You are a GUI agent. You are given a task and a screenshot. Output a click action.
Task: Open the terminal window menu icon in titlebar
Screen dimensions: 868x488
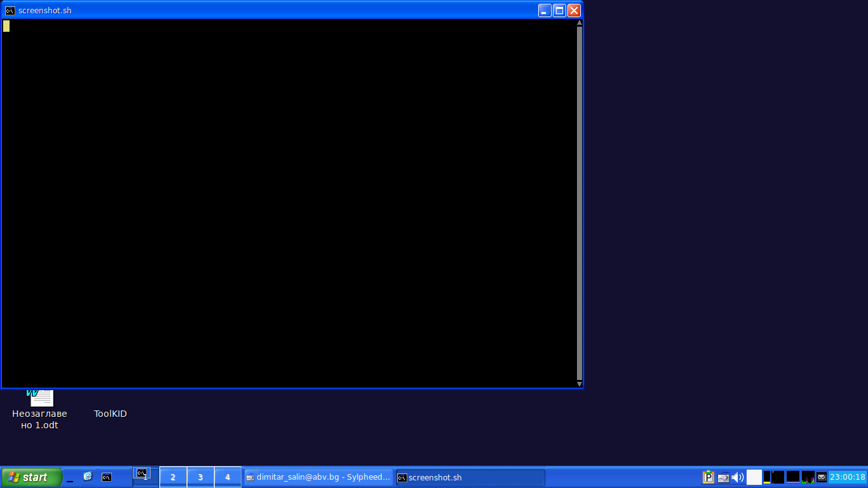[10, 10]
